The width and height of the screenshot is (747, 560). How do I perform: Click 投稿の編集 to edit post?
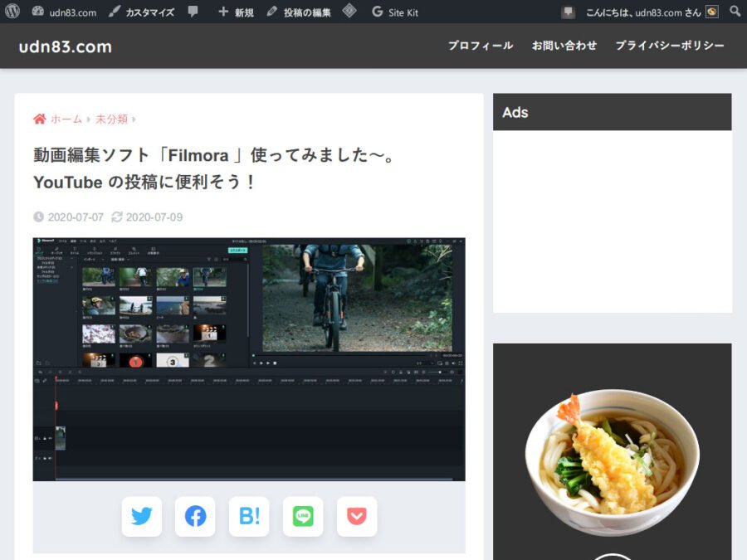(299, 12)
